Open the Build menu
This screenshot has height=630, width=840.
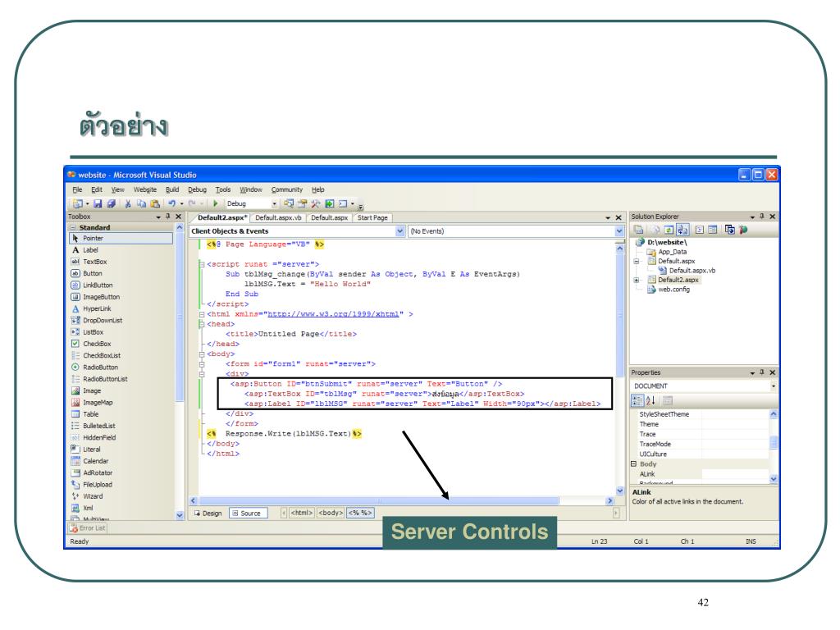coord(172,189)
